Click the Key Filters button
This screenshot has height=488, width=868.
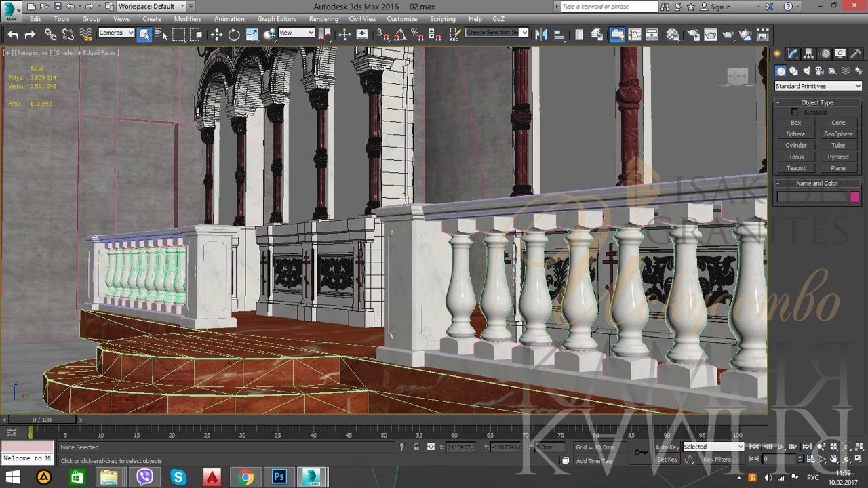click(720, 460)
